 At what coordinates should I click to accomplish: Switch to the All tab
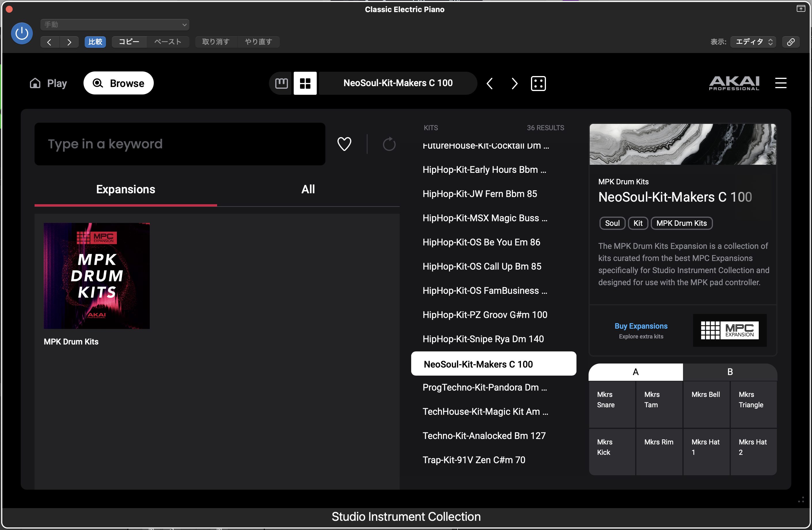(308, 189)
